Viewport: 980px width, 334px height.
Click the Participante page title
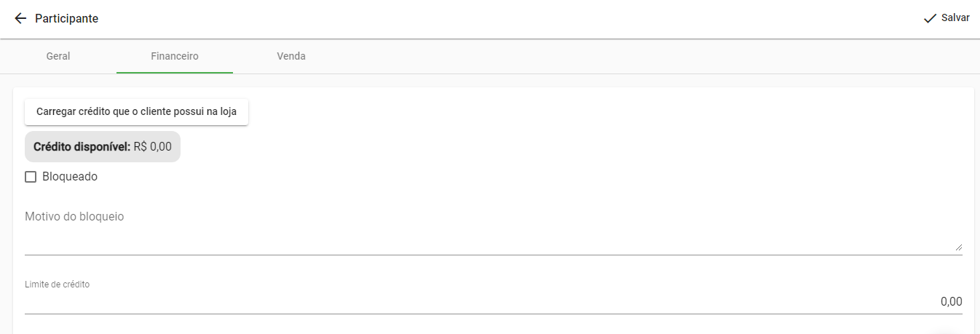click(67, 18)
